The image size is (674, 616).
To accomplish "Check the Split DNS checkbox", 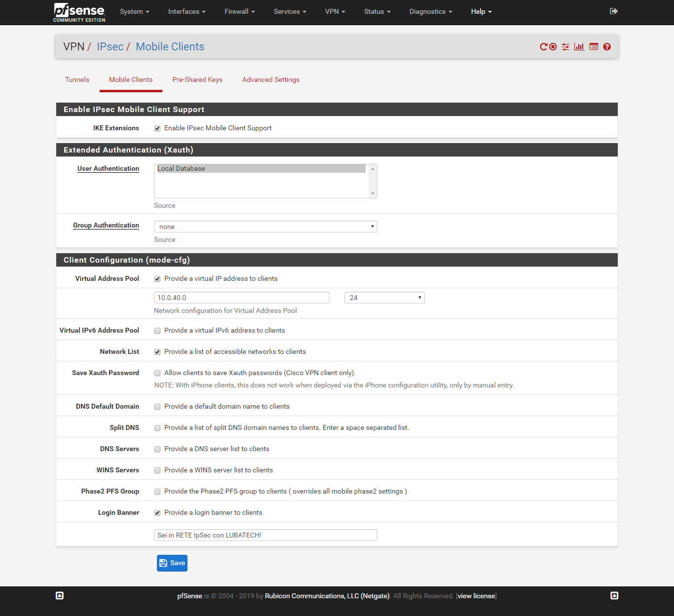I will click(157, 428).
